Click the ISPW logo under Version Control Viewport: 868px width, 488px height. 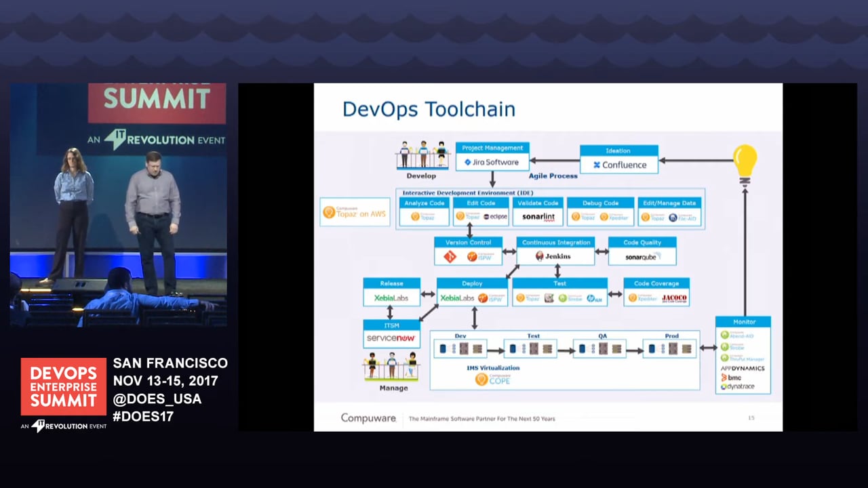point(480,256)
